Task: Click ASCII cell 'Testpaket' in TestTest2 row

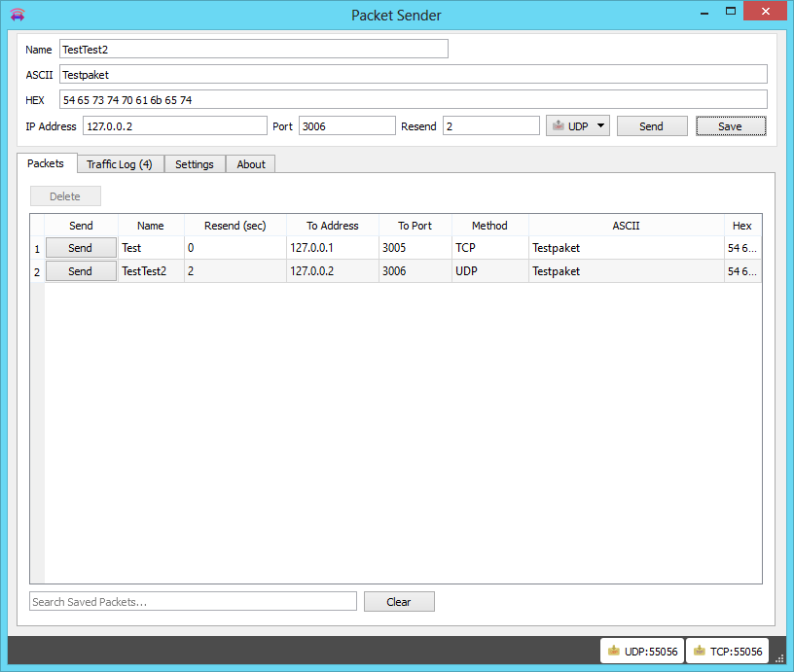Action: 627,271
